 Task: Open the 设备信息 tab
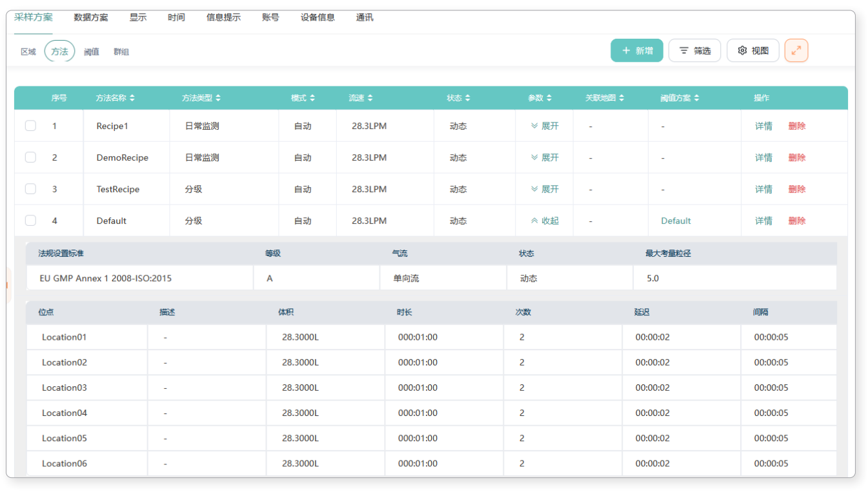pyautogui.click(x=318, y=17)
